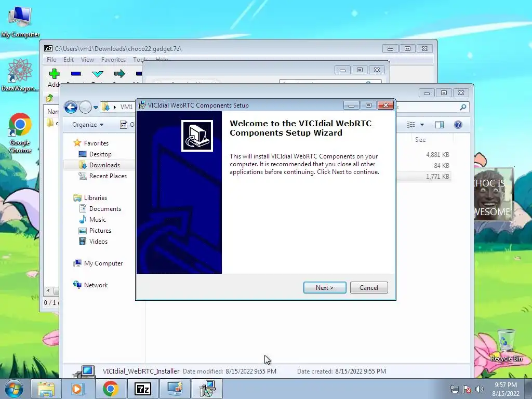Click the taskbar clock showing 9:57 PM

coord(506,389)
